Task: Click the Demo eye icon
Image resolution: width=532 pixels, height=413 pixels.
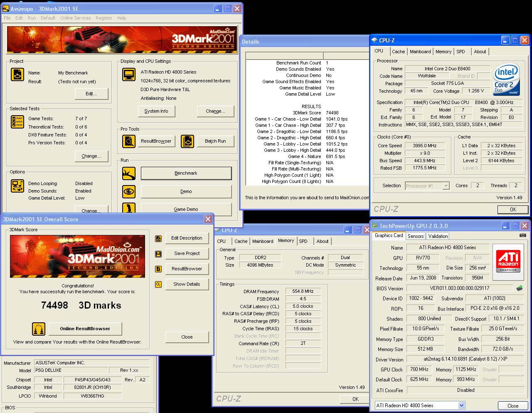Action: tap(129, 192)
